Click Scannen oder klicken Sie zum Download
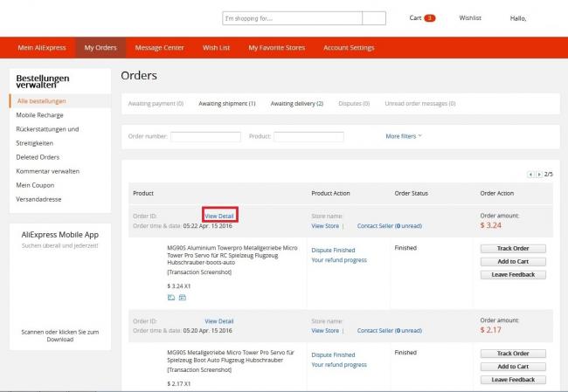 click(60, 335)
